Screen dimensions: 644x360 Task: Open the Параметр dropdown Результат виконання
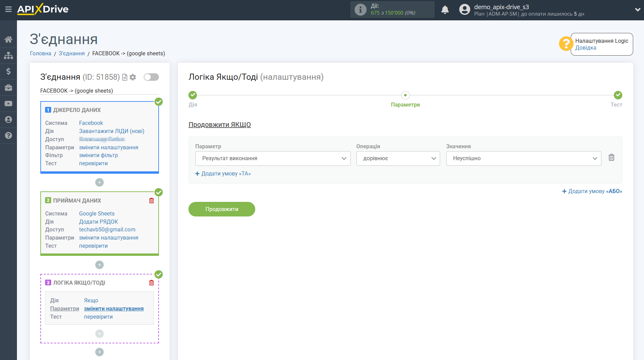(273, 158)
